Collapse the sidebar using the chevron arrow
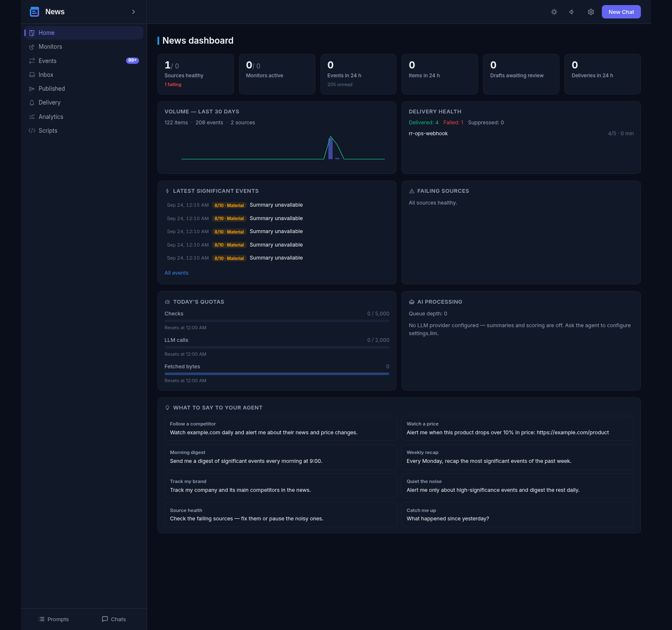Screen dimensions: 672x630 pos(134,12)
